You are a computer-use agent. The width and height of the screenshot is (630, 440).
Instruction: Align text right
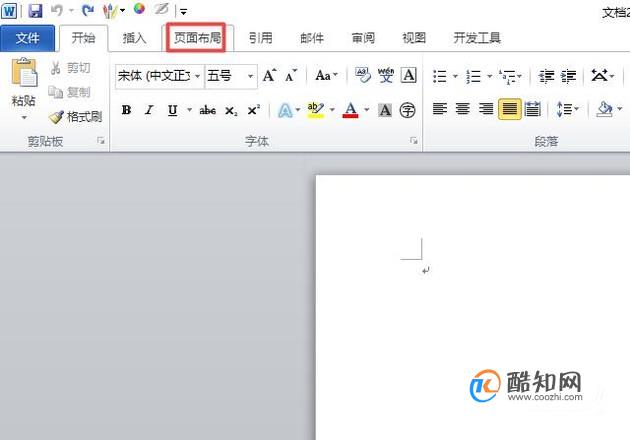(486, 109)
